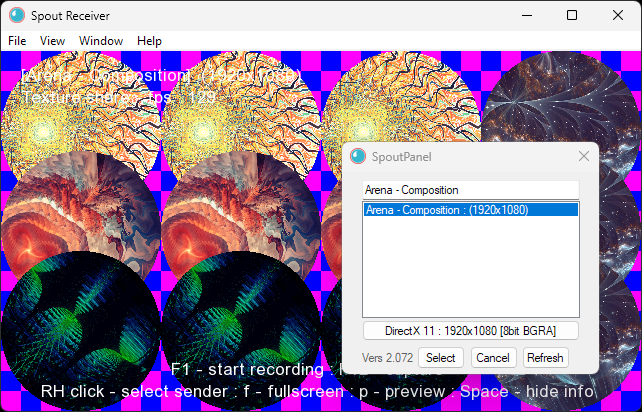Click the DirectX 11 format info box
Image resolution: width=642 pixels, height=412 pixels.
[470, 331]
